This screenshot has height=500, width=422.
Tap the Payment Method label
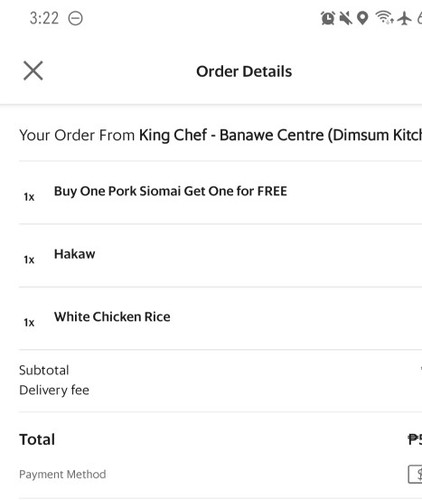point(63,474)
